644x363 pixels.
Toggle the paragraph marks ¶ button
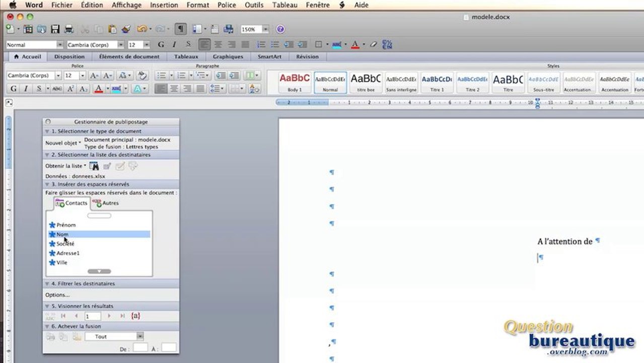tap(180, 29)
